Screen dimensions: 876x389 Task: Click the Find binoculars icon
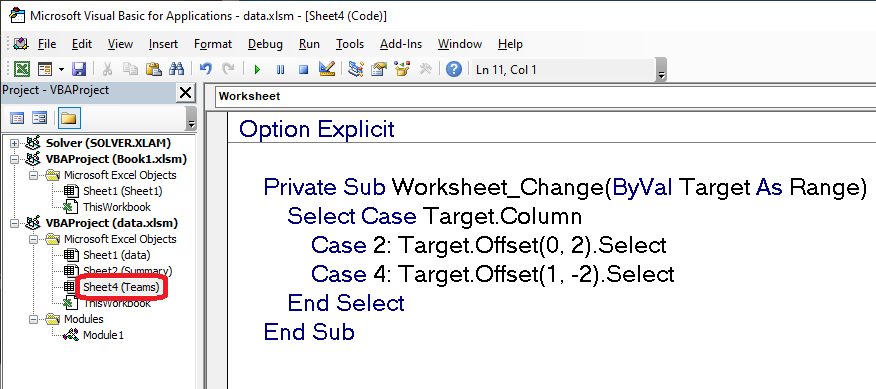(x=177, y=69)
